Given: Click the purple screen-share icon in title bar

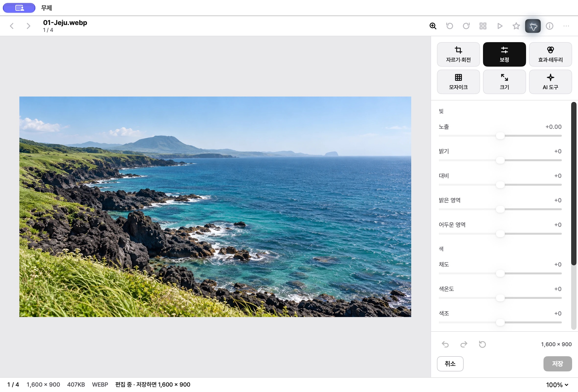Looking at the screenshot, I should click(19, 8).
